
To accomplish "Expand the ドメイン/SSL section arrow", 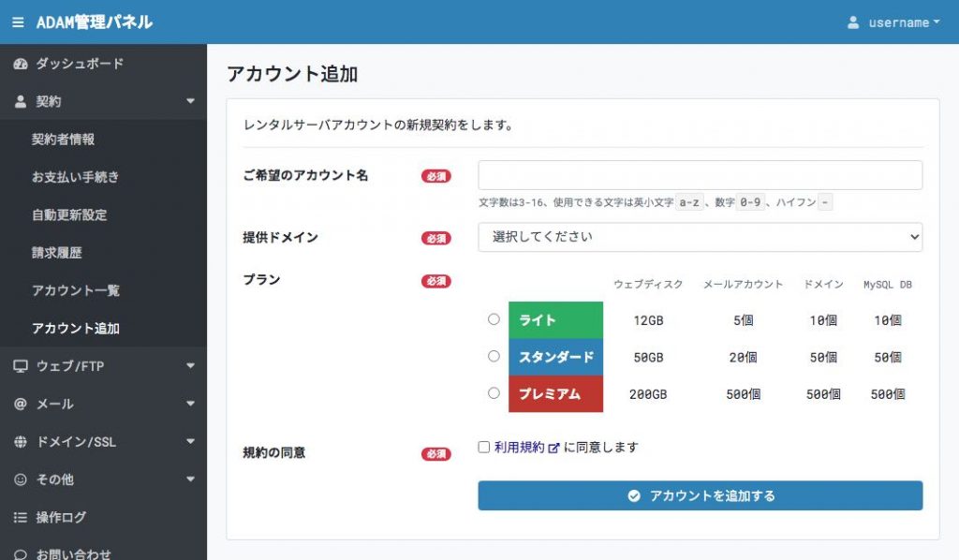I will pyautogui.click(x=191, y=441).
